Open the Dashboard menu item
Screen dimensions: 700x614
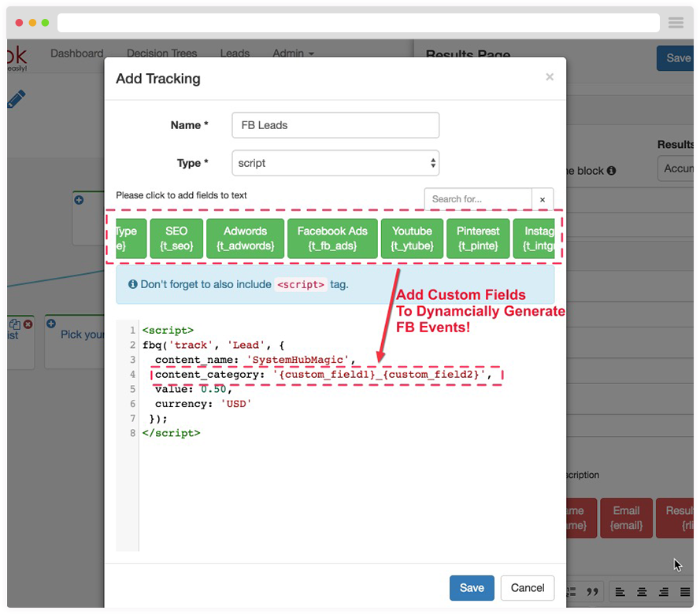point(77,53)
